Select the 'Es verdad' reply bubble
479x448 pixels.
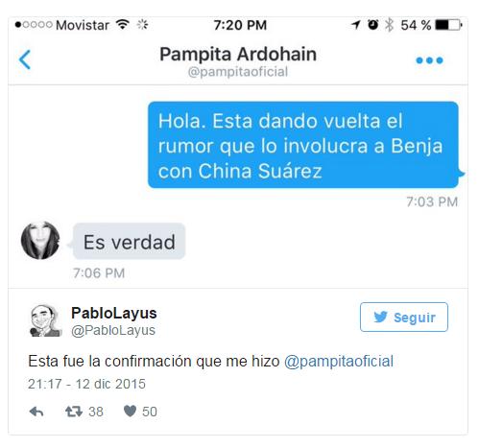pos(130,241)
